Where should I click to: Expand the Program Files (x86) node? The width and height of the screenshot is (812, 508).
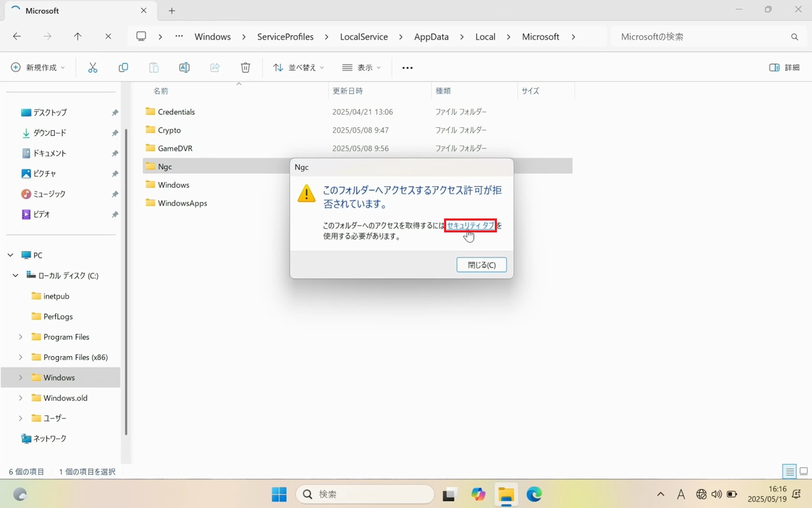coord(20,357)
